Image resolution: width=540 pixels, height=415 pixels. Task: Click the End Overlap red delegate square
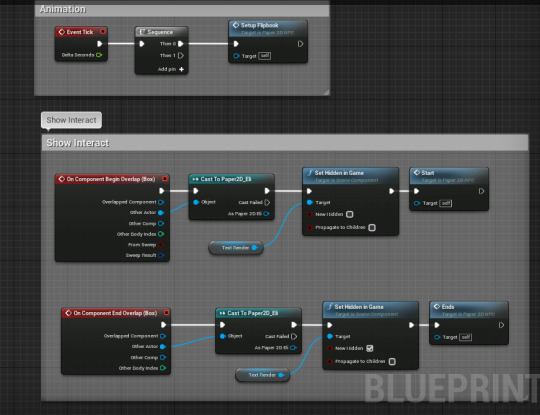click(166, 313)
